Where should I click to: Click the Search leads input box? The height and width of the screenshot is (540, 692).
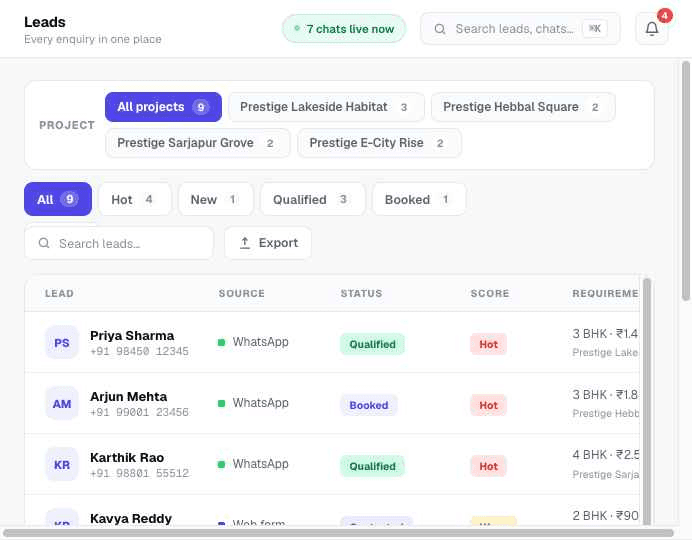pyautogui.click(x=119, y=243)
